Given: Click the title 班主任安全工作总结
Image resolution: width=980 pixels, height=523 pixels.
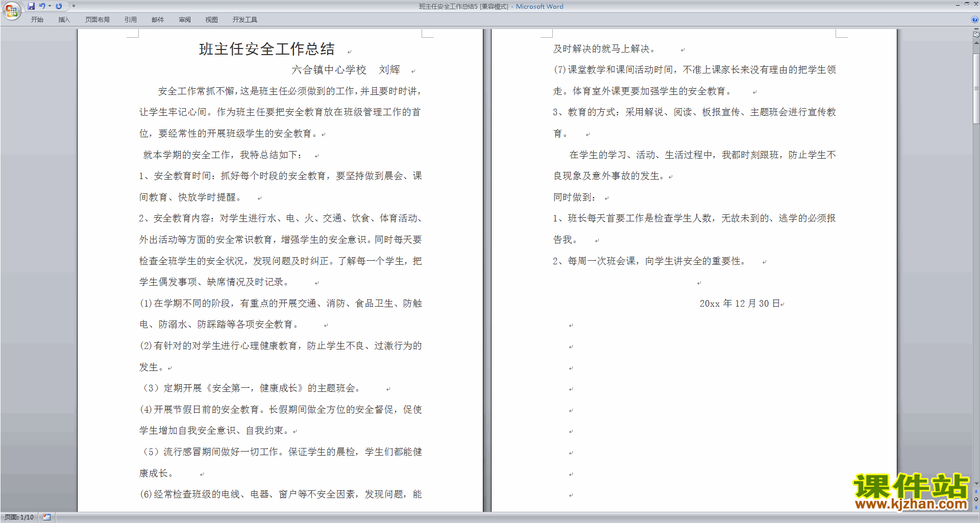Looking at the screenshot, I should [267, 49].
